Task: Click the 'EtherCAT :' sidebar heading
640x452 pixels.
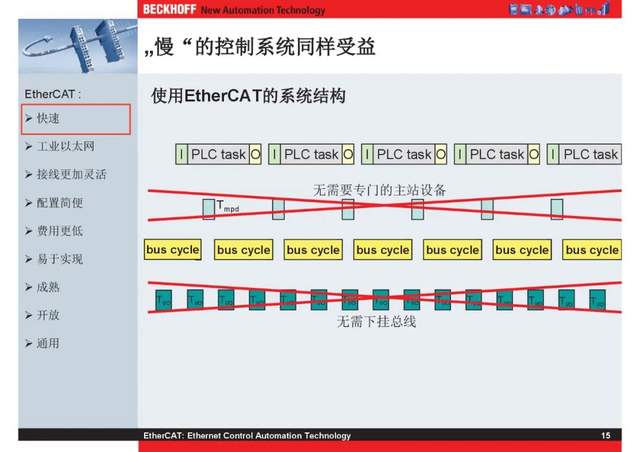Action: tap(53, 94)
